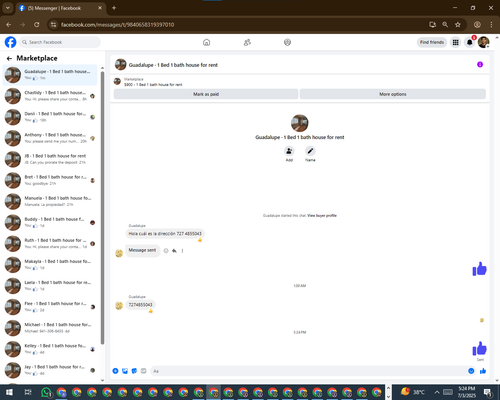Click the Find friends button

[x=432, y=42]
